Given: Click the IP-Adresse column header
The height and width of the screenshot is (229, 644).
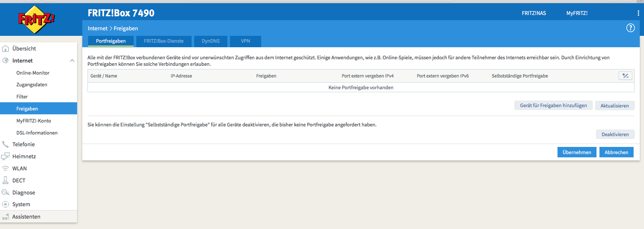Looking at the screenshot, I should [181, 76].
